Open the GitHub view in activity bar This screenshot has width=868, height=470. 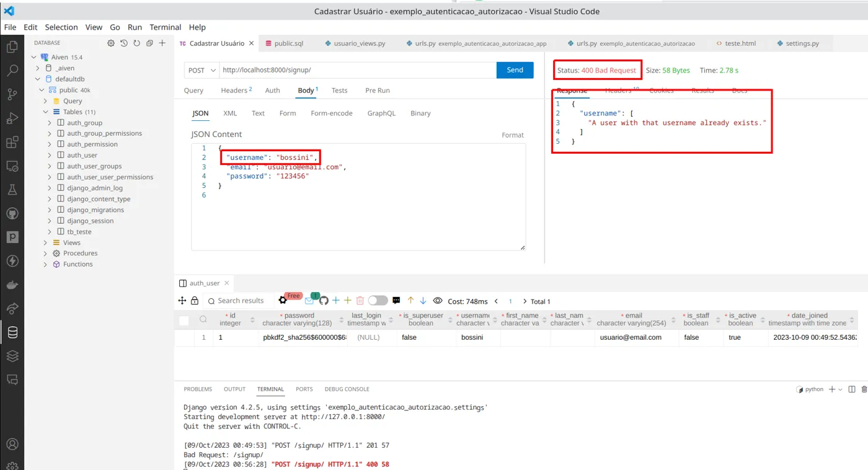[x=12, y=213]
